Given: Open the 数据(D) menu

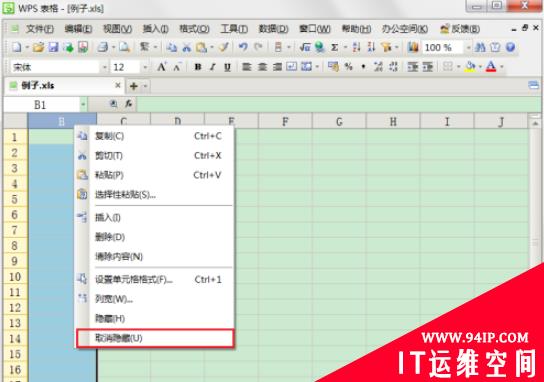Looking at the screenshot, I should point(273,29).
